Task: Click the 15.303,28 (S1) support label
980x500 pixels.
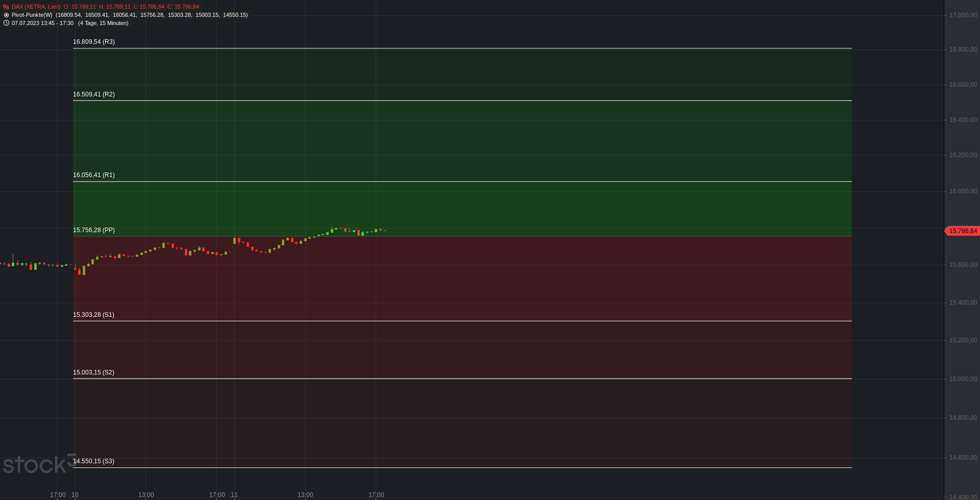Action: (x=93, y=315)
